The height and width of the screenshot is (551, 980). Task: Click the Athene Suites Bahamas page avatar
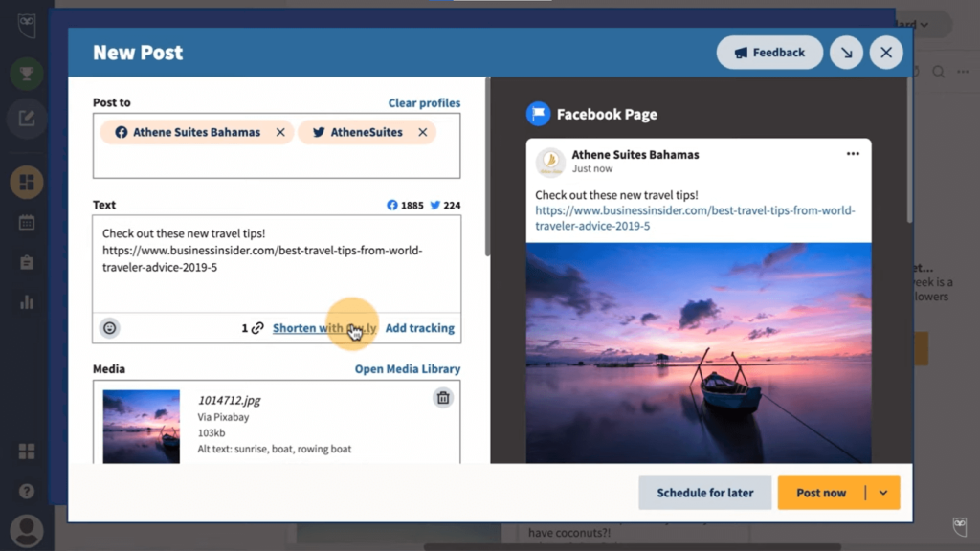tap(550, 162)
